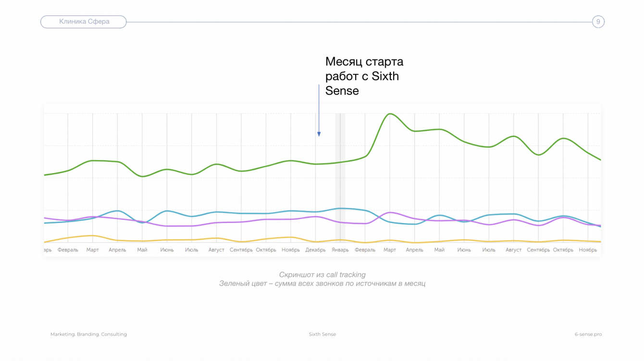The width and height of the screenshot is (644, 361).
Task: Click the "Декабрь" axis label
Action: (x=316, y=250)
